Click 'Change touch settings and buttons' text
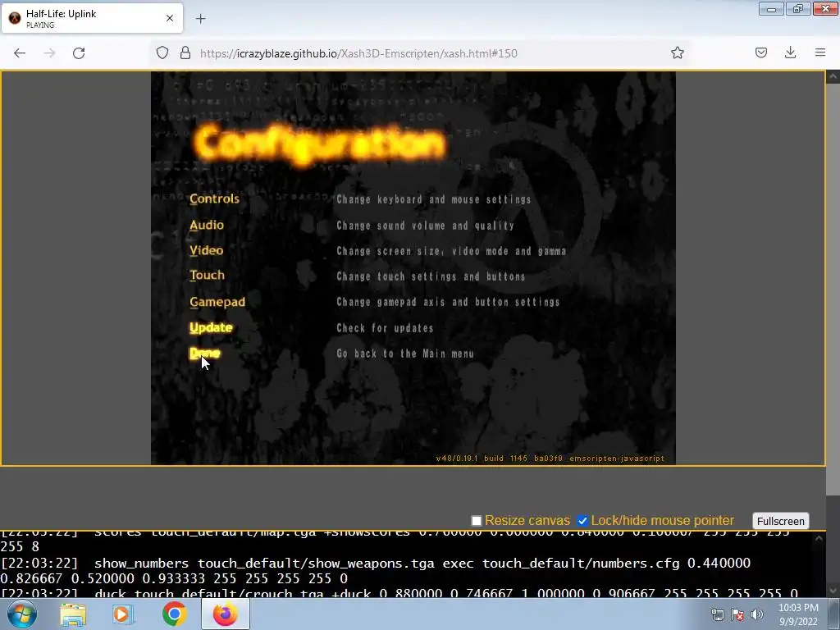The width and height of the screenshot is (840, 630). click(431, 276)
